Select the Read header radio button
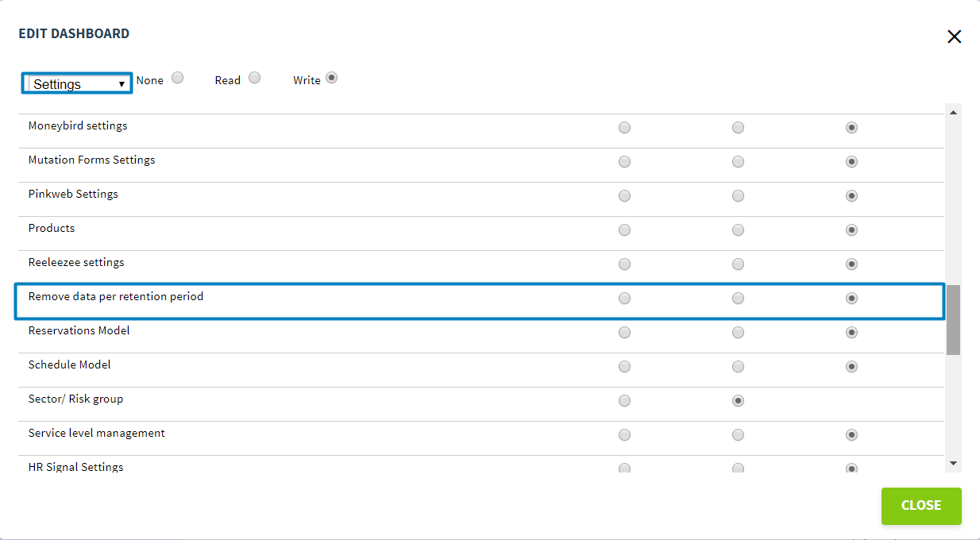The height and width of the screenshot is (540, 980). (254, 78)
